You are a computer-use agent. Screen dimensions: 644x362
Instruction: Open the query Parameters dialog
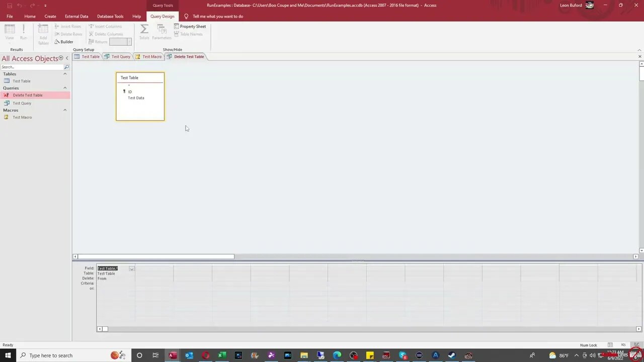click(162, 32)
